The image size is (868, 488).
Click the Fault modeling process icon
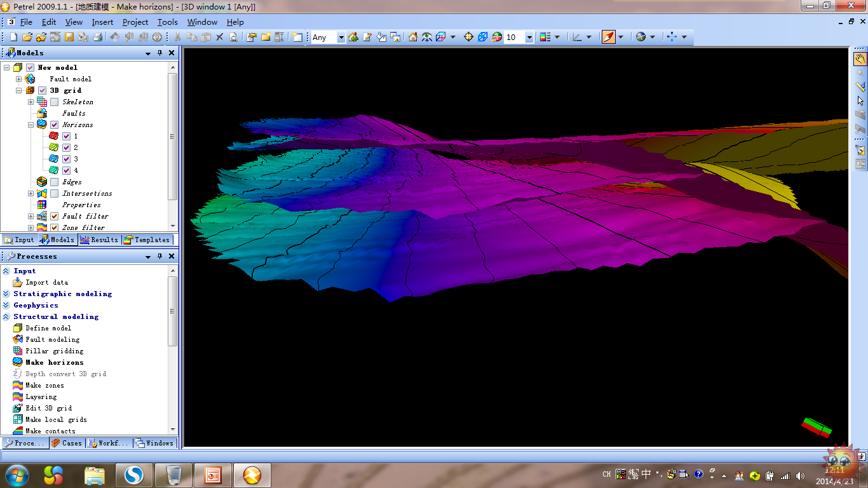click(x=18, y=339)
